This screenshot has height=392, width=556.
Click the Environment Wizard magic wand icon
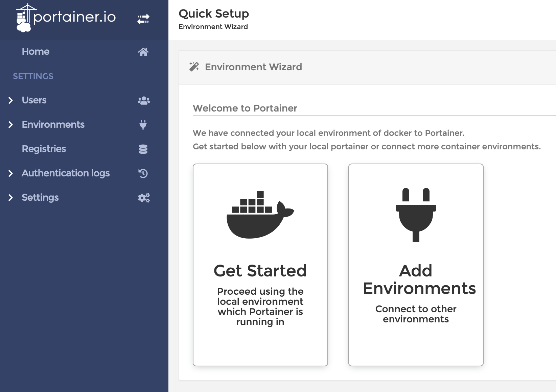194,67
